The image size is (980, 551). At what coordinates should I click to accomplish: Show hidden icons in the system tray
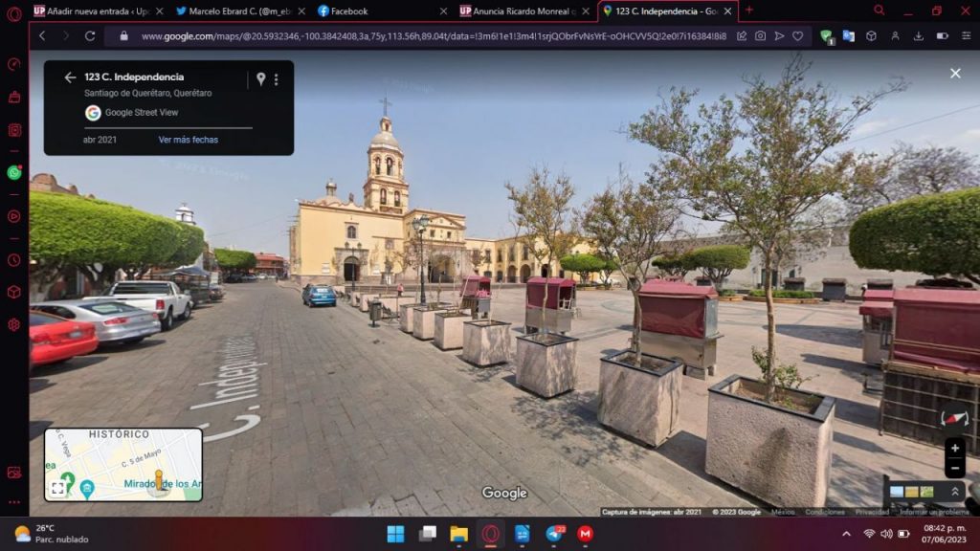846,534
